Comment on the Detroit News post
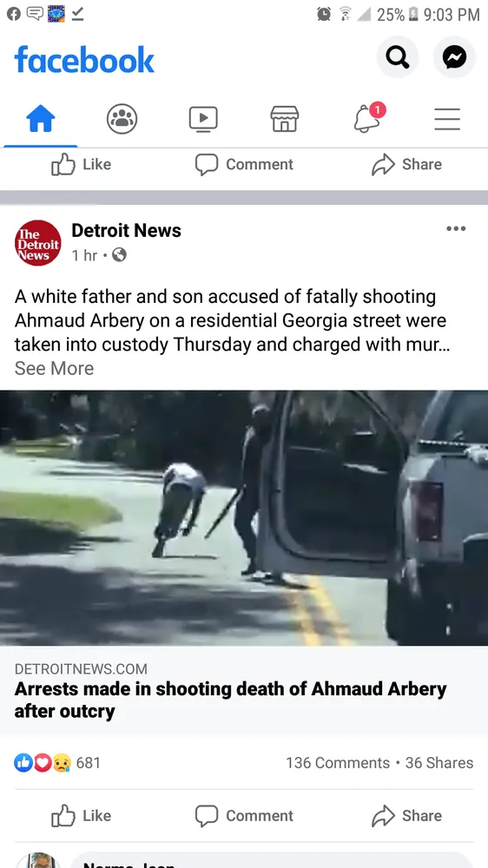The image size is (488, 868). click(x=244, y=815)
